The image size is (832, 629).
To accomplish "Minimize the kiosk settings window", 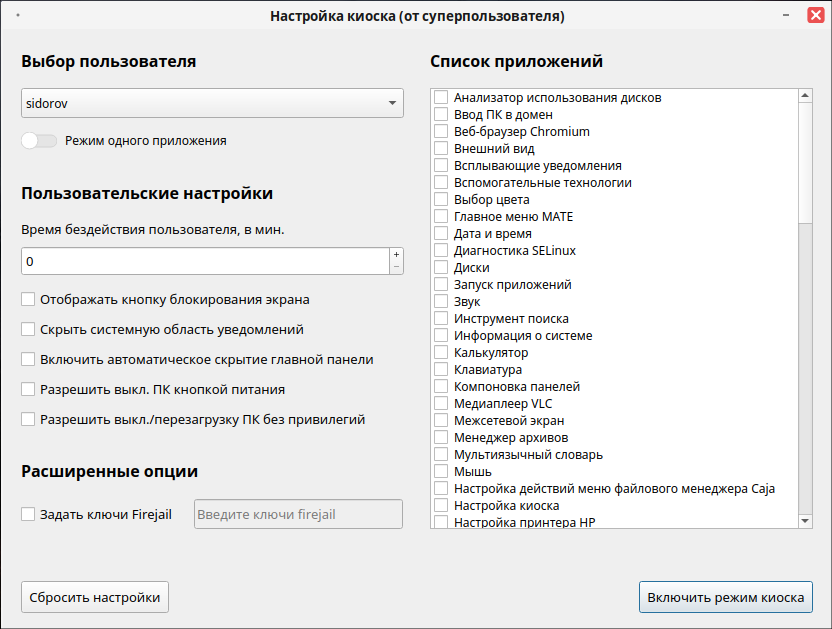I will point(788,17).
